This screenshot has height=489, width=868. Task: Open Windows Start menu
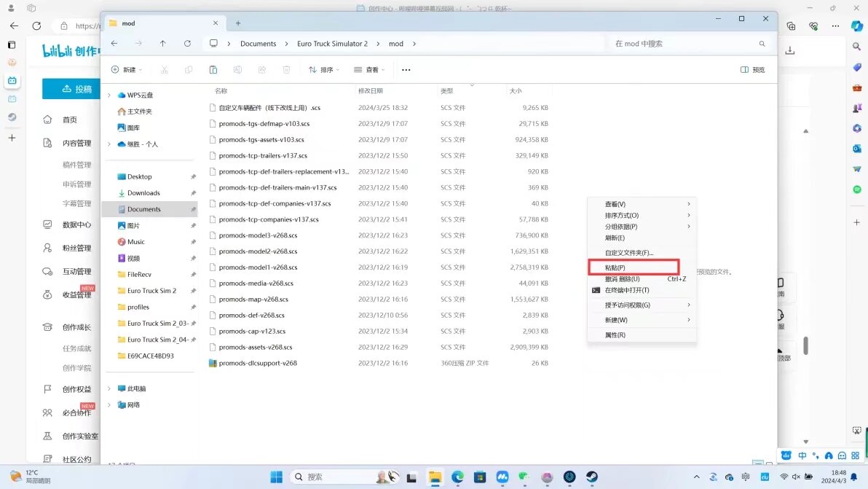pos(276,477)
